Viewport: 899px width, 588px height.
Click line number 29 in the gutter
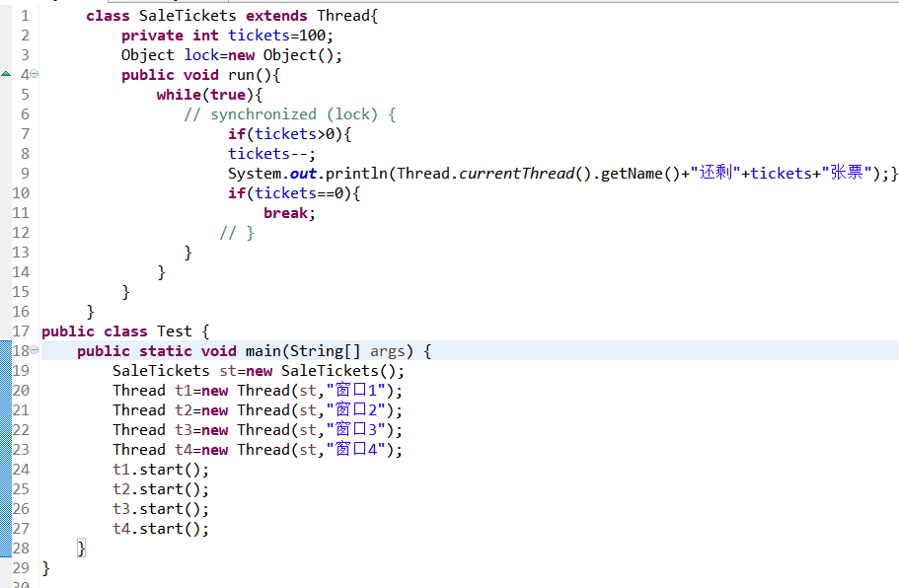tap(21, 568)
